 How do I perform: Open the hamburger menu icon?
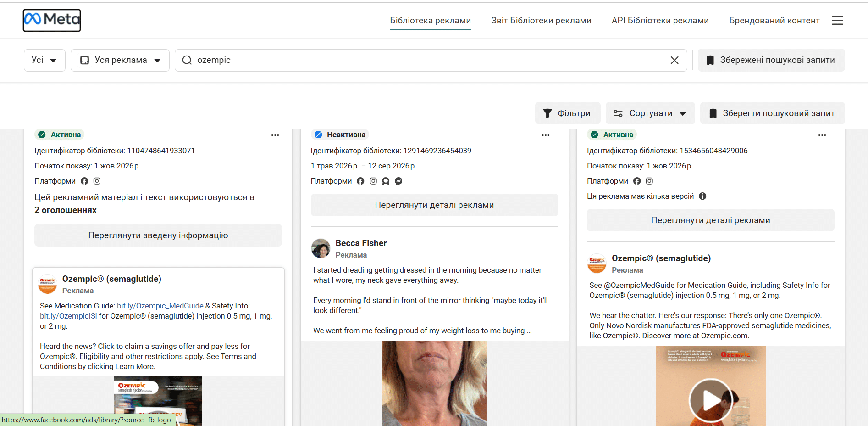click(837, 21)
